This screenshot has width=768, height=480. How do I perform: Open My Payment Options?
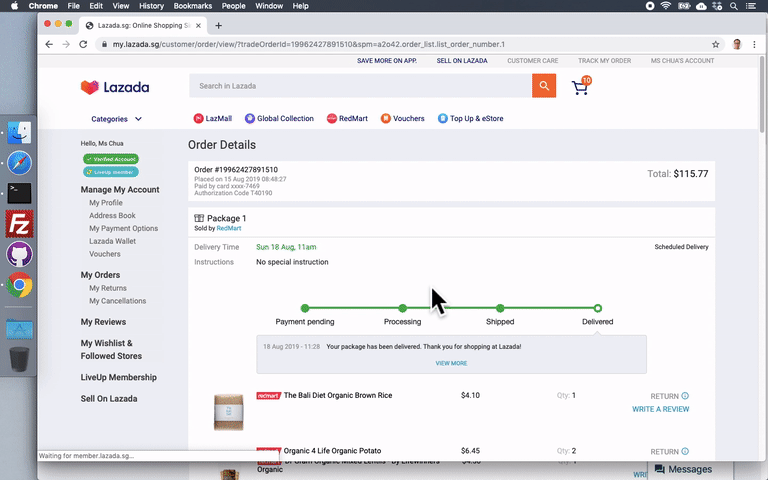123,228
